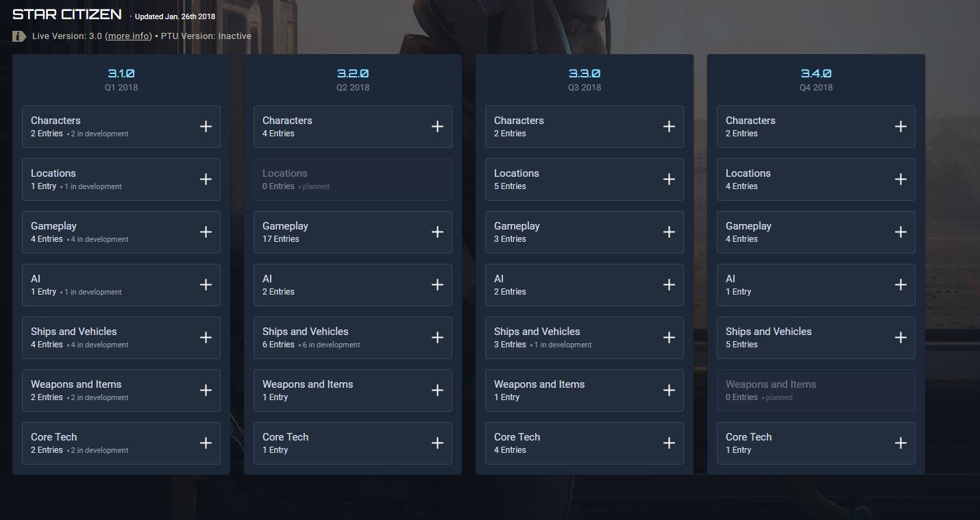Expand Gameplay plus icon in 3.1.0
The width and height of the screenshot is (980, 520).
[x=206, y=232]
